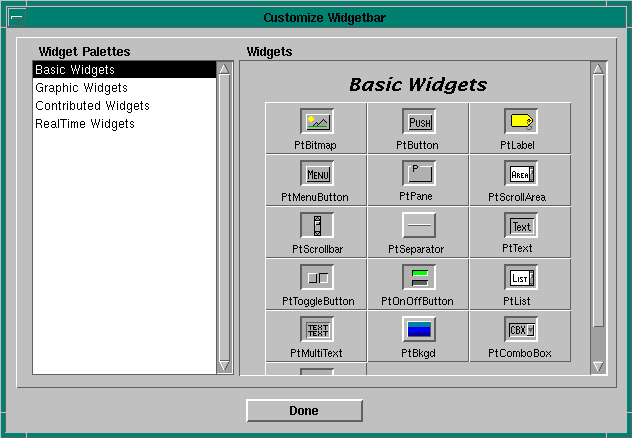This screenshot has width=632, height=438.
Task: Choose the PtScrollbar widget icon
Action: click(317, 226)
